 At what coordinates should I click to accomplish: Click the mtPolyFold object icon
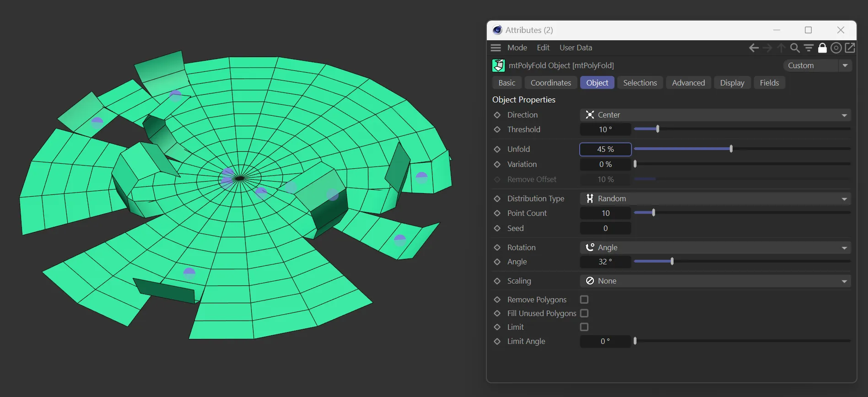tap(498, 65)
